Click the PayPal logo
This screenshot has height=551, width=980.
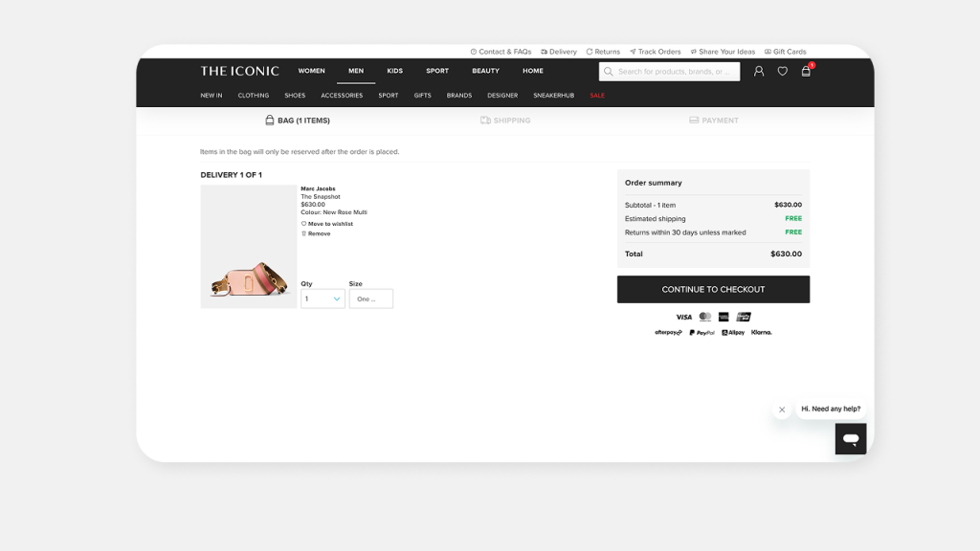(702, 332)
